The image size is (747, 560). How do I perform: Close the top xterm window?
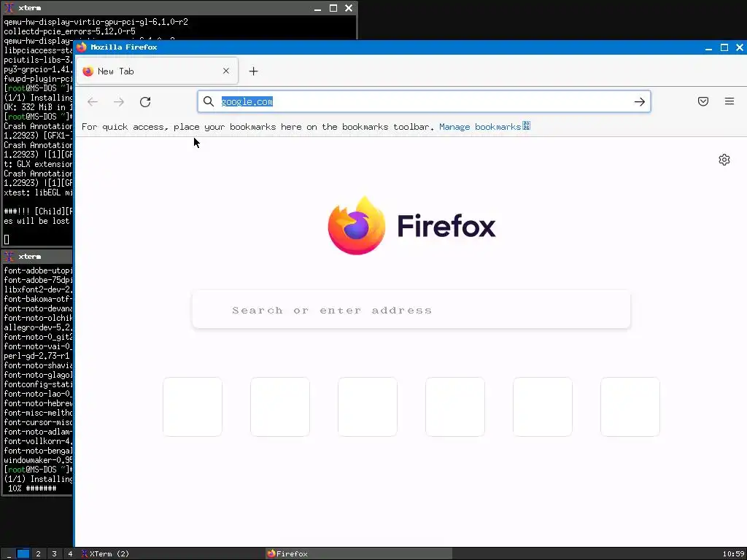[x=349, y=8]
